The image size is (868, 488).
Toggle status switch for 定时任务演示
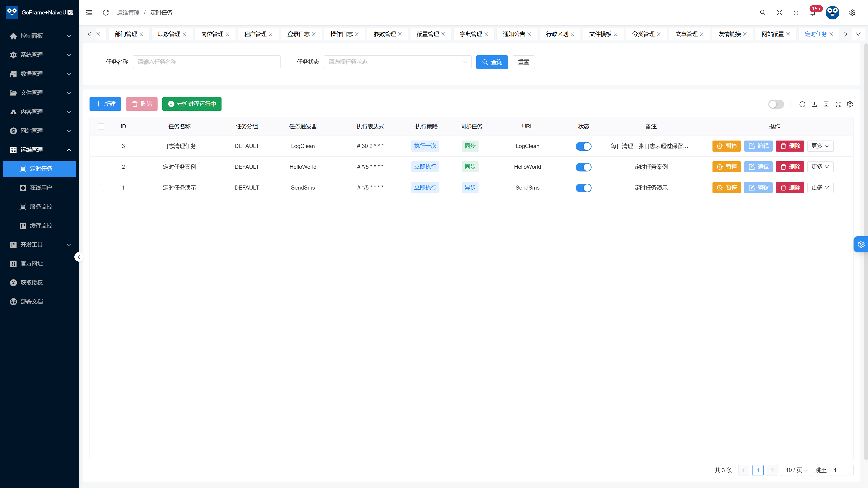[583, 188]
